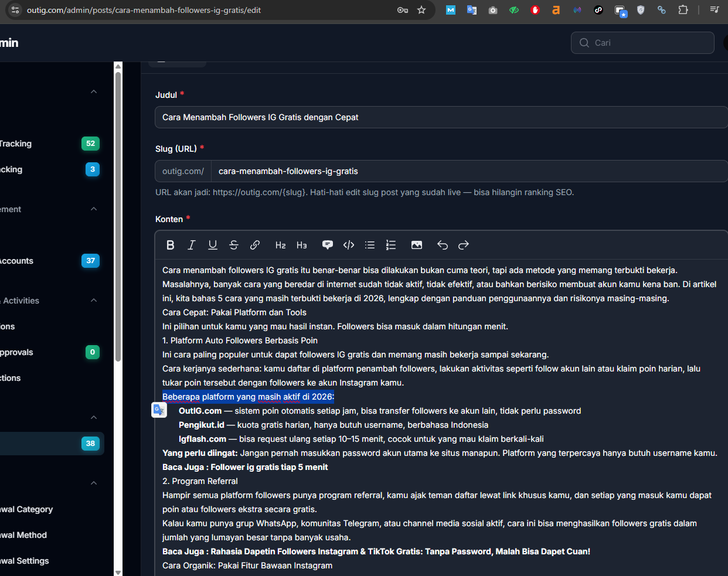Image resolution: width=728 pixels, height=576 pixels.
Task: Toggle bold formatting in the Konten editor
Action: [x=171, y=245]
